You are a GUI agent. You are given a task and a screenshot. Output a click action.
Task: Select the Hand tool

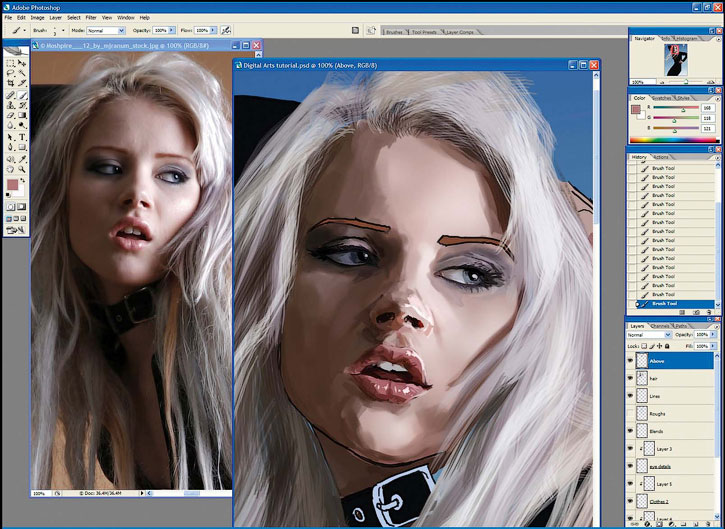(x=10, y=169)
